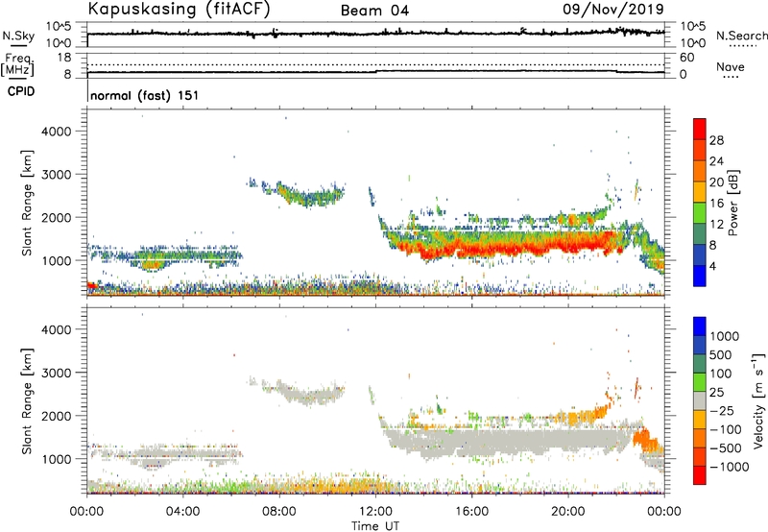Click the "16" tick on power colorbar
The height and width of the screenshot is (532, 768).
tap(716, 204)
